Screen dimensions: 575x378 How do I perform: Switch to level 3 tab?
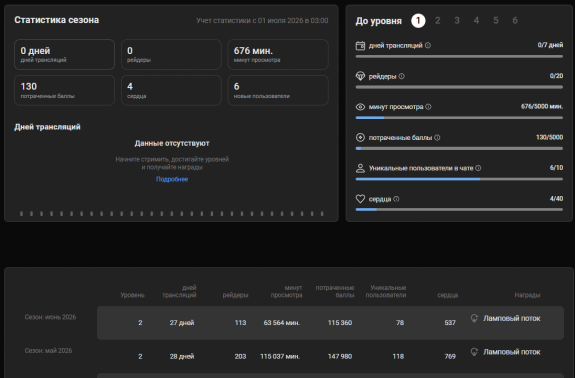pos(457,21)
